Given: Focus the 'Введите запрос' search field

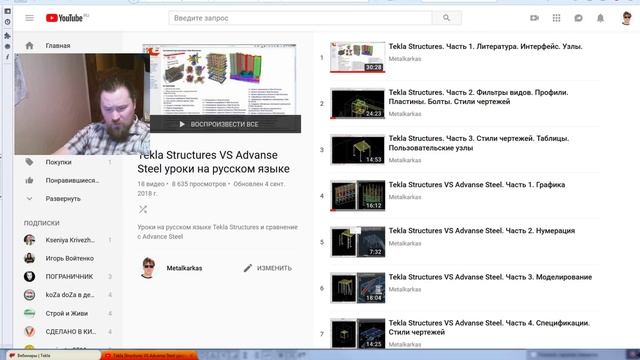Looking at the screenshot, I should [300, 18].
